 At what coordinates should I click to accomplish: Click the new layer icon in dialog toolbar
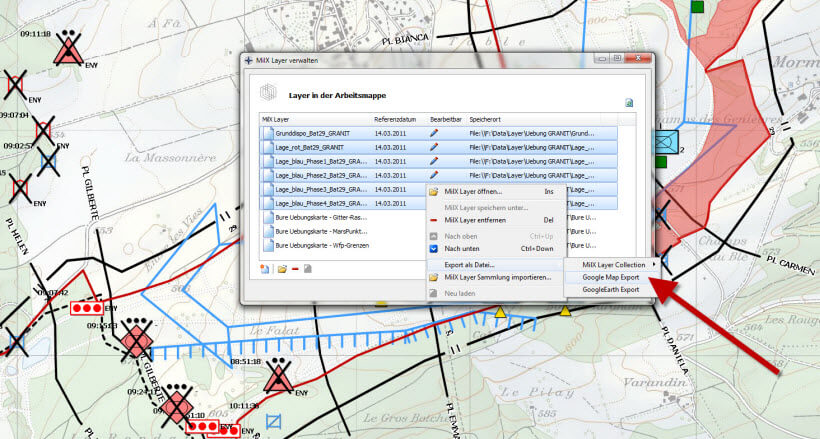click(265, 269)
